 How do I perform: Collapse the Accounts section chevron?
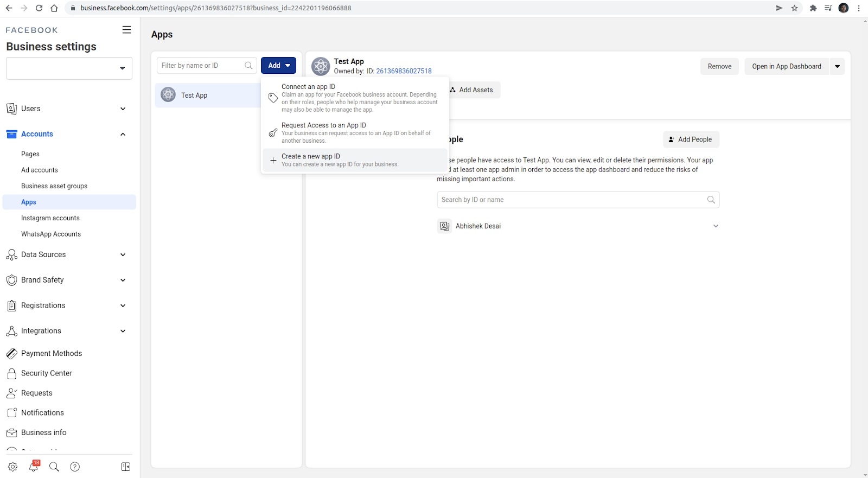pos(123,134)
